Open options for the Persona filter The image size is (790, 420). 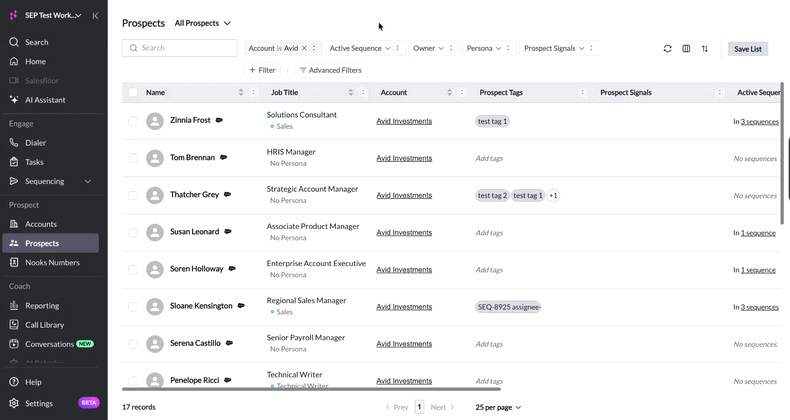(x=508, y=48)
